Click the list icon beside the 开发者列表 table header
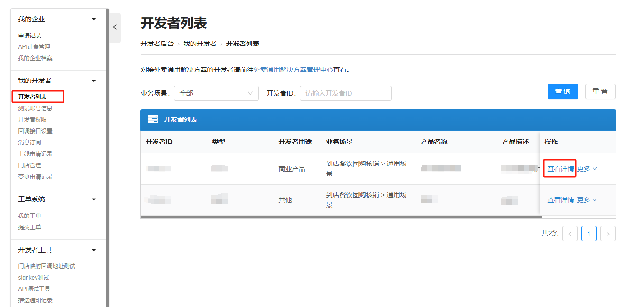 tap(153, 119)
